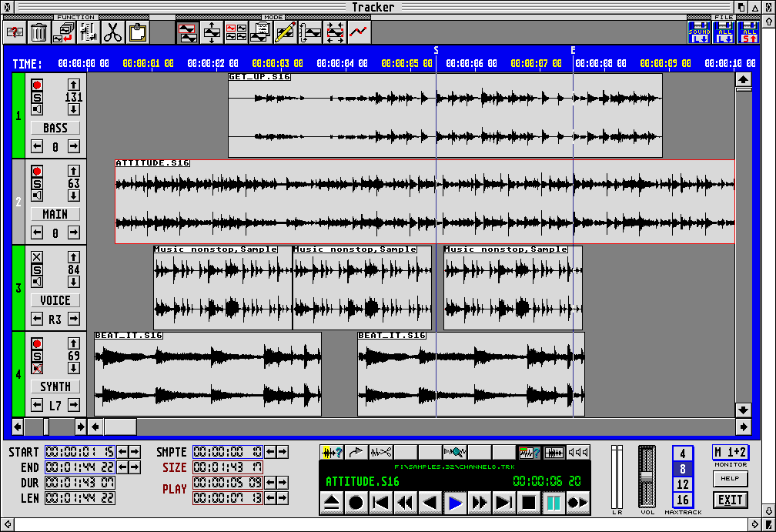The width and height of the screenshot is (776, 532).
Task: Click the HELP button
Action: [x=730, y=479]
